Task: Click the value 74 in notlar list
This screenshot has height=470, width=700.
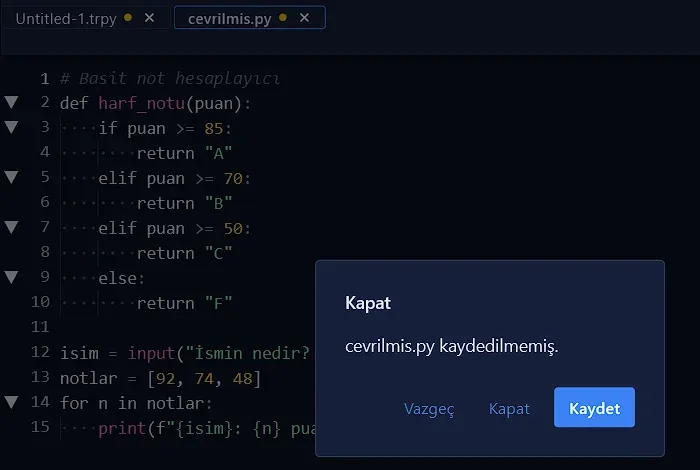Action: (x=204, y=378)
